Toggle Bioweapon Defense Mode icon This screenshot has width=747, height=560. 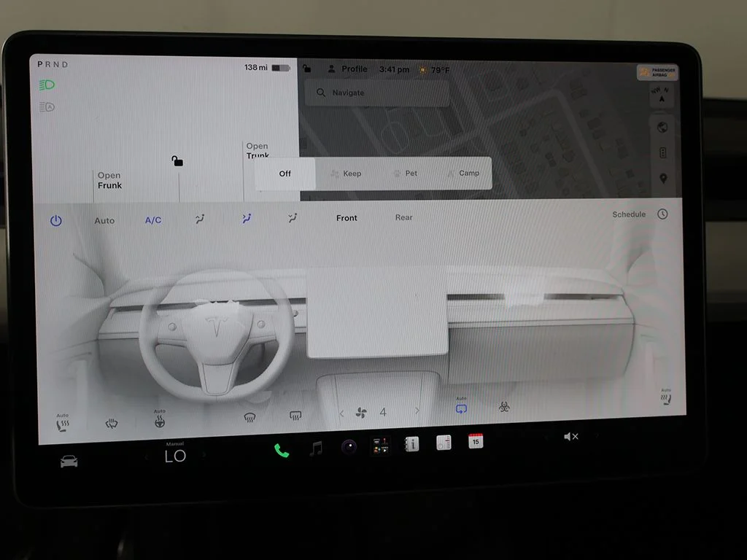click(x=504, y=407)
